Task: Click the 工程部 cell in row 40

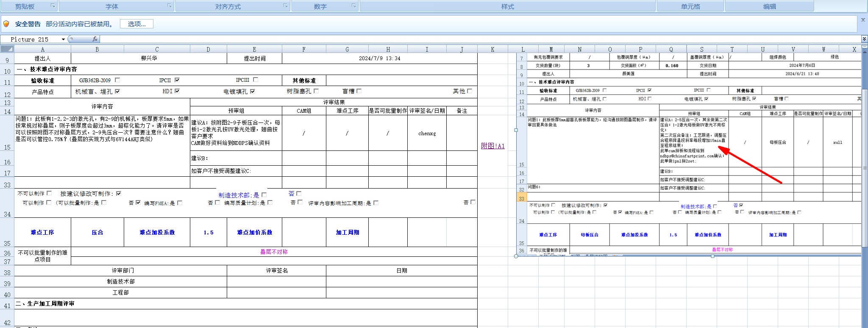Action: point(120,292)
